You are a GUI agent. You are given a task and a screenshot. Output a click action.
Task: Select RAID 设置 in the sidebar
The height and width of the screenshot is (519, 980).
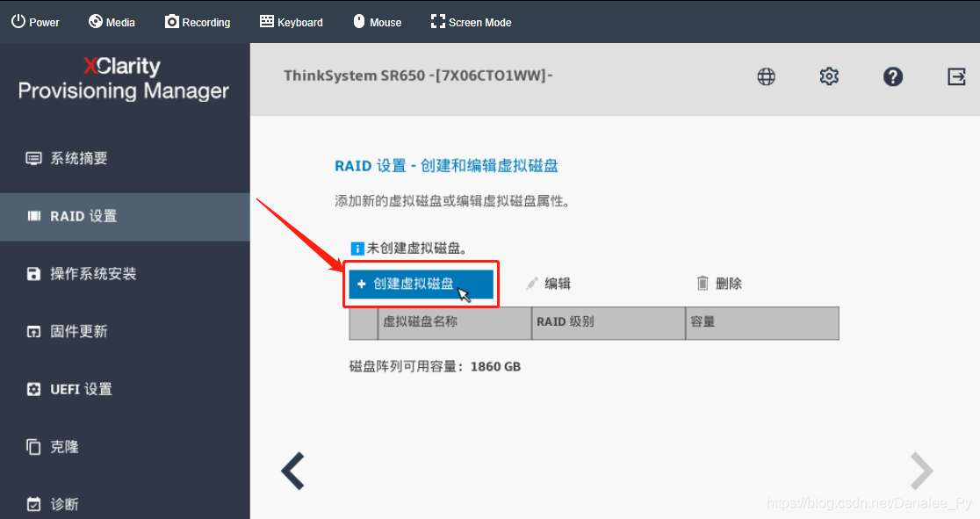coord(125,216)
